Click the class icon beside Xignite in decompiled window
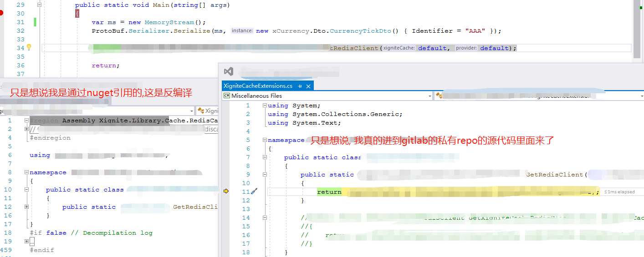This screenshot has width=644, height=257. pos(200,111)
